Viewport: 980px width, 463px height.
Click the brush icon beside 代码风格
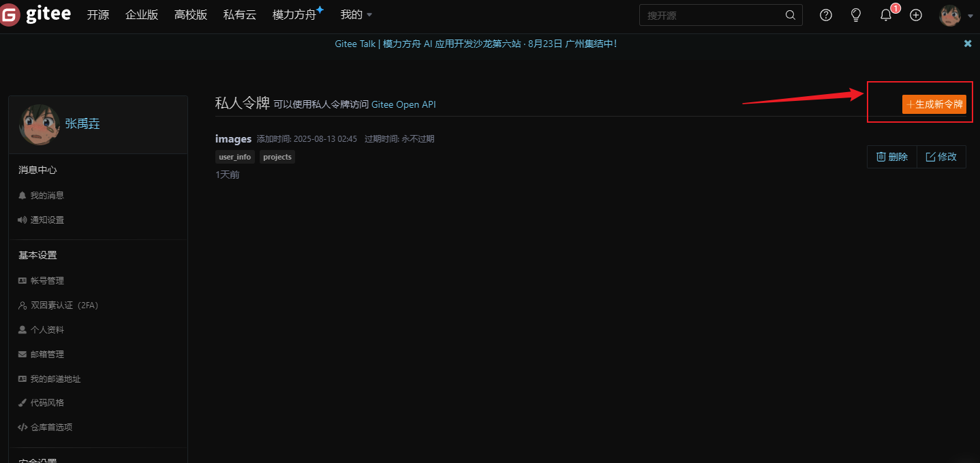tap(22, 403)
